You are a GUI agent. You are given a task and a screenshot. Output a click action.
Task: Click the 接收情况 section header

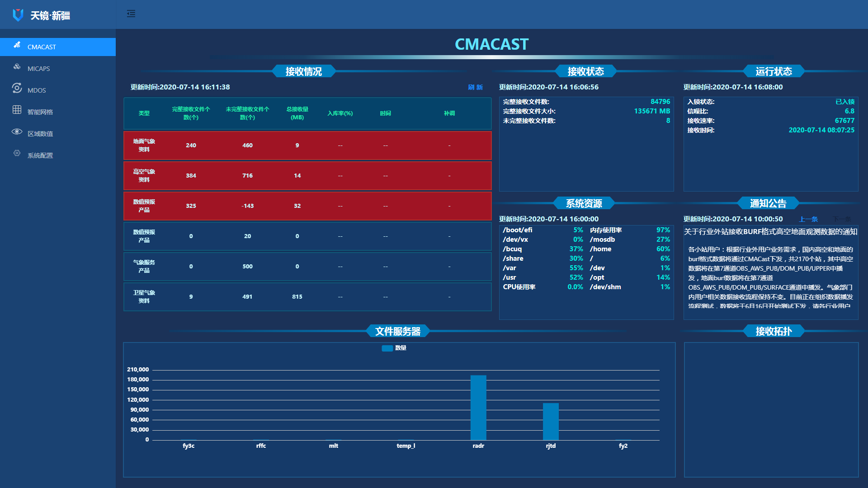coord(304,71)
